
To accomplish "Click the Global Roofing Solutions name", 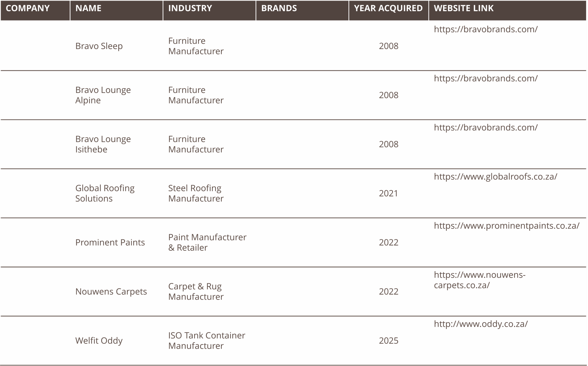I will (105, 193).
